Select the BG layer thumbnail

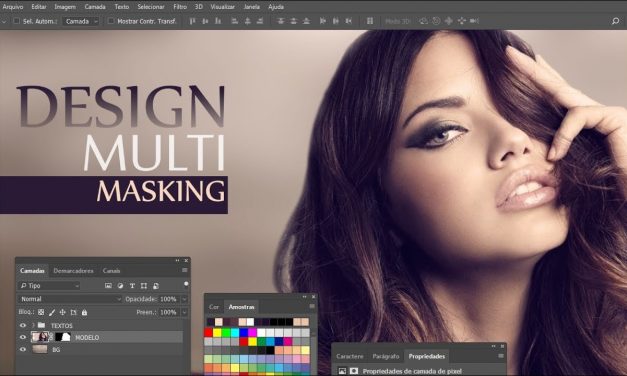coord(40,349)
